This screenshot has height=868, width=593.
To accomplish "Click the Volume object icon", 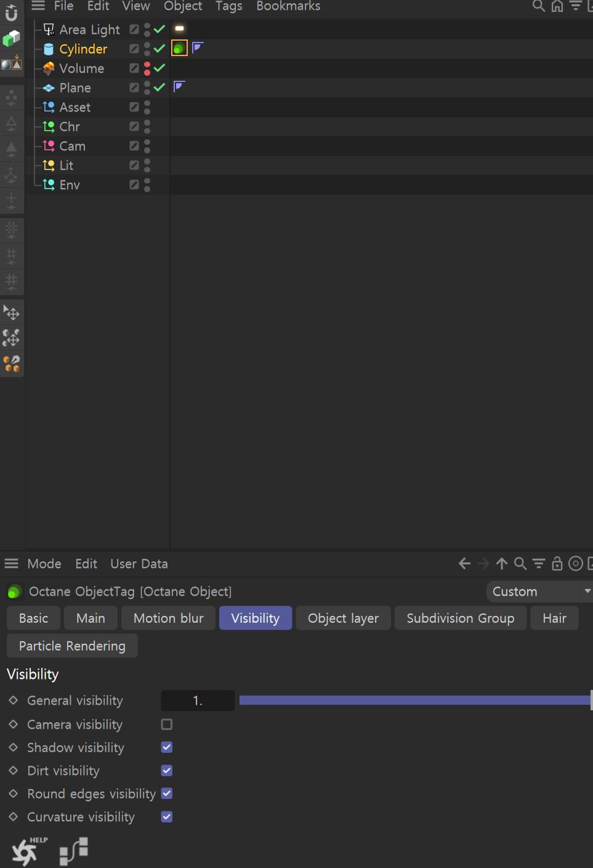I will click(49, 68).
